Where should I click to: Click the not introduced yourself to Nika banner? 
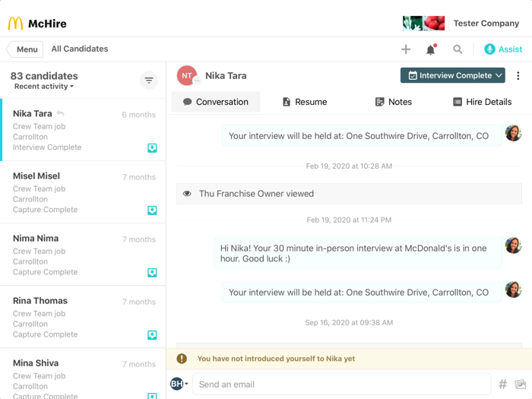pos(349,359)
